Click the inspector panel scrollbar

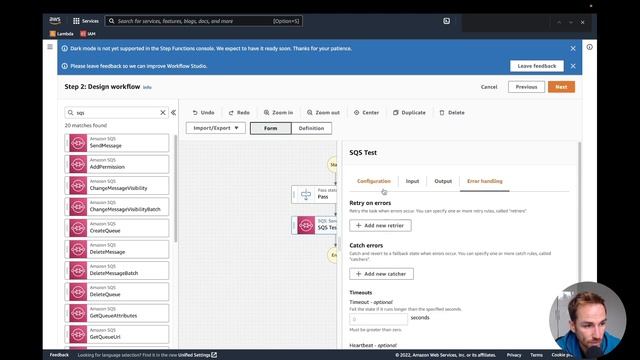tap(579, 212)
